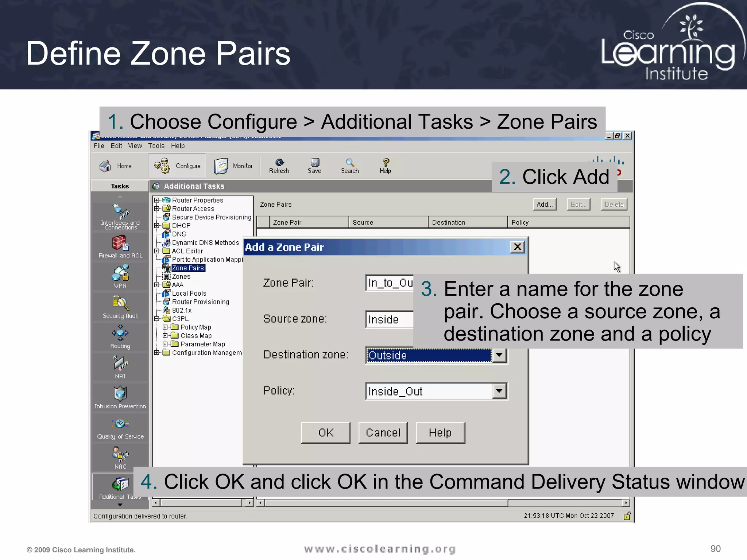Screen dimensions: 747x560
Task: Select Dynamic DNS Methods tree item
Action: coord(205,242)
